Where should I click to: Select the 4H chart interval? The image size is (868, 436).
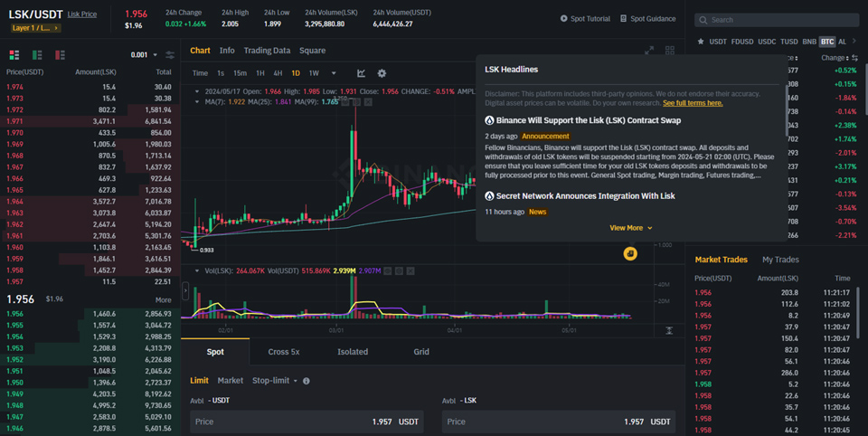[278, 73]
